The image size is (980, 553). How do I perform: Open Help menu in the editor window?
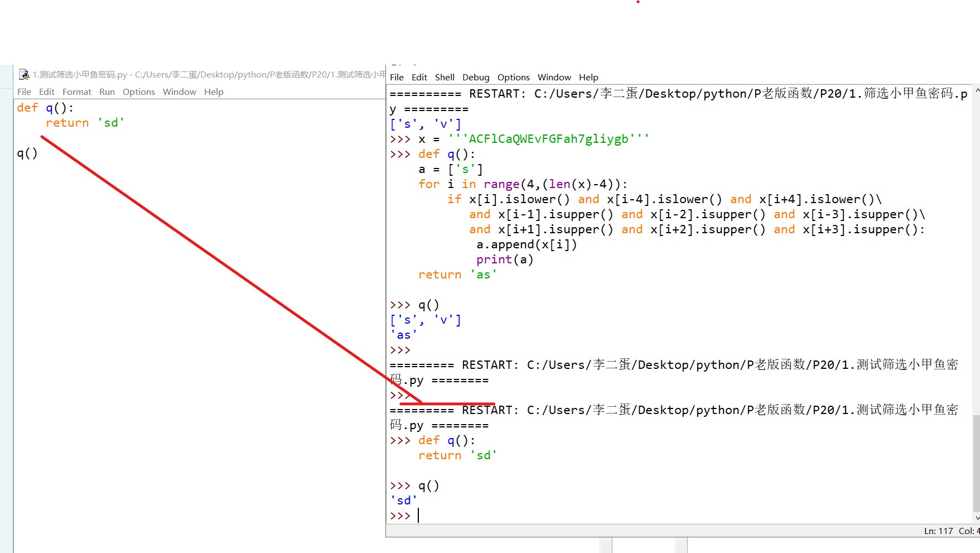click(214, 92)
